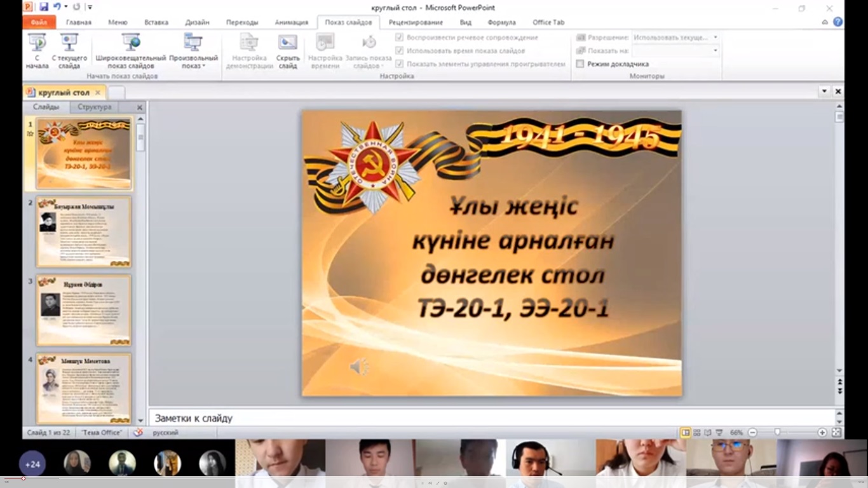Open Показать на monitor dropdown
Viewport: 868px width, 488px height.
(715, 51)
